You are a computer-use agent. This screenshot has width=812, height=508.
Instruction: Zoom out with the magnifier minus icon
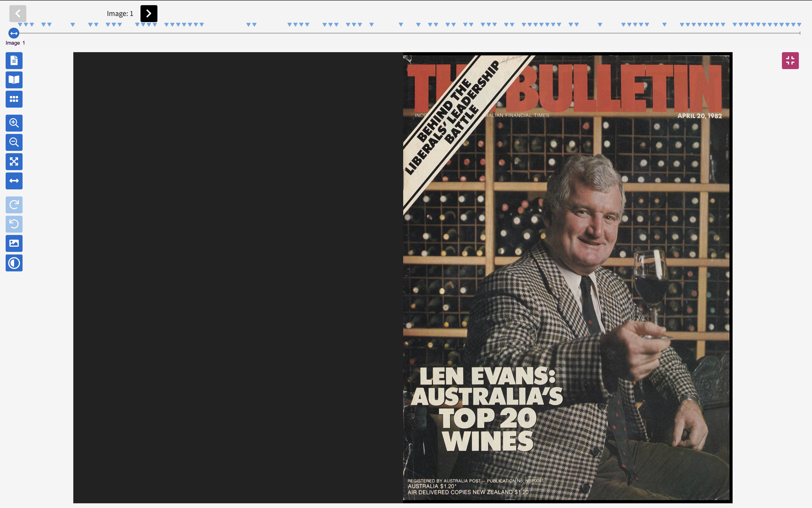(14, 142)
